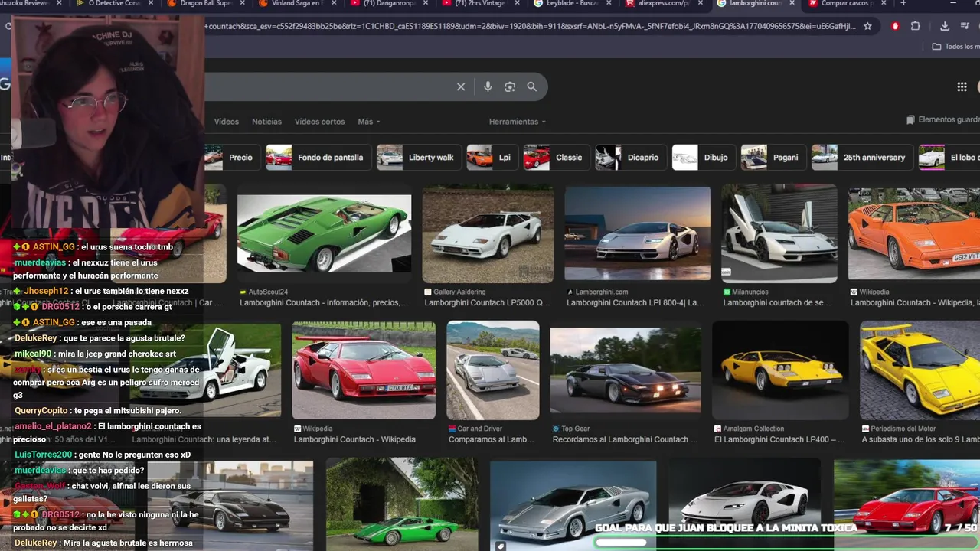Open the Google apps grid icon
This screenshot has height=551, width=980.
[x=962, y=86]
